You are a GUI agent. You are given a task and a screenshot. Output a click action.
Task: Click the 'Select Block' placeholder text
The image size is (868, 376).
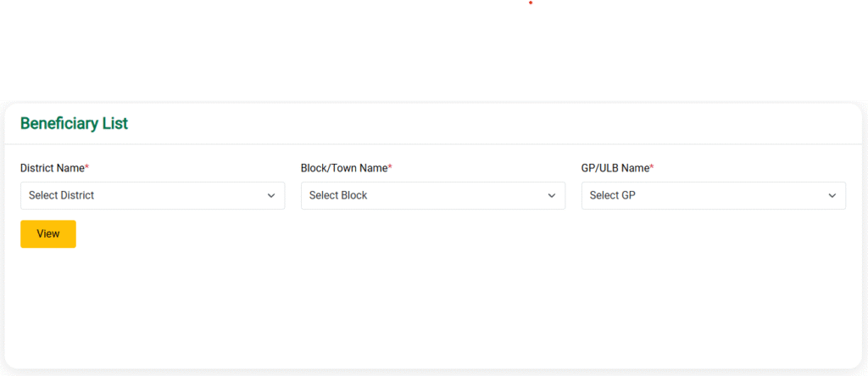pyautogui.click(x=338, y=196)
